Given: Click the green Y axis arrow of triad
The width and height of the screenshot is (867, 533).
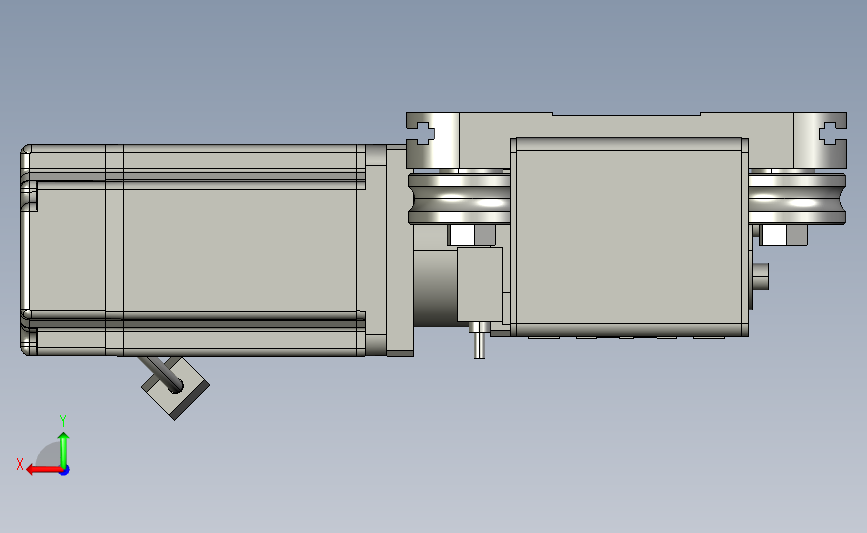Looking at the screenshot, I should coord(64,450).
